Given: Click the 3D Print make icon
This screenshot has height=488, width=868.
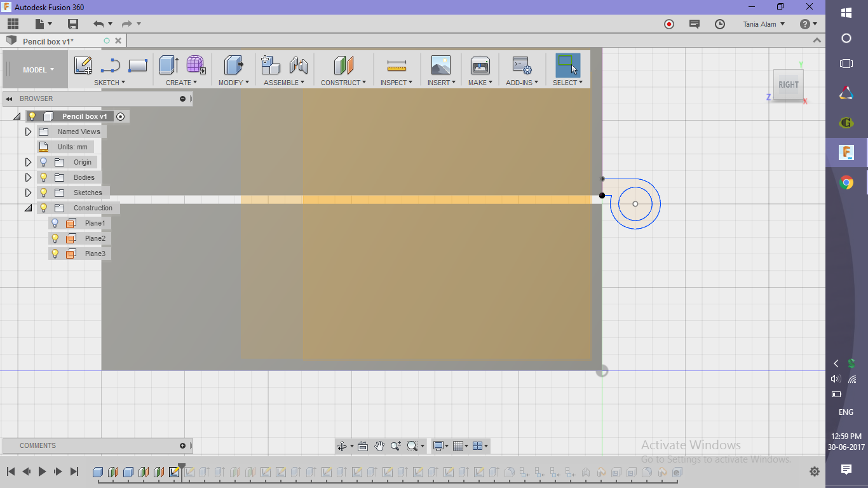Looking at the screenshot, I should [480, 65].
